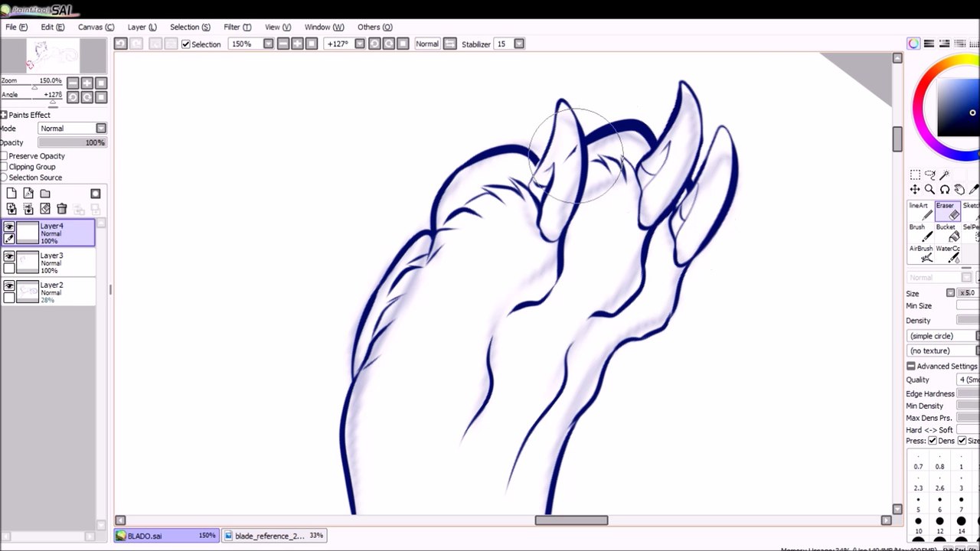Screen dimensions: 980x551
Task: Activate the Hand pan tool
Action: tap(959, 189)
